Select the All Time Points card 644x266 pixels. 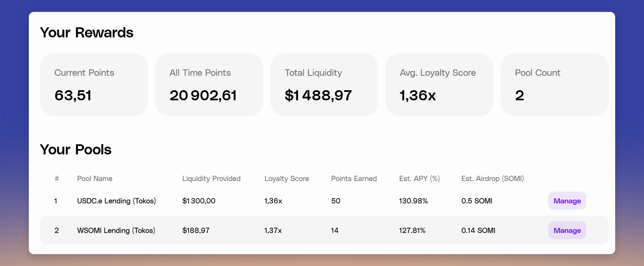click(x=209, y=85)
